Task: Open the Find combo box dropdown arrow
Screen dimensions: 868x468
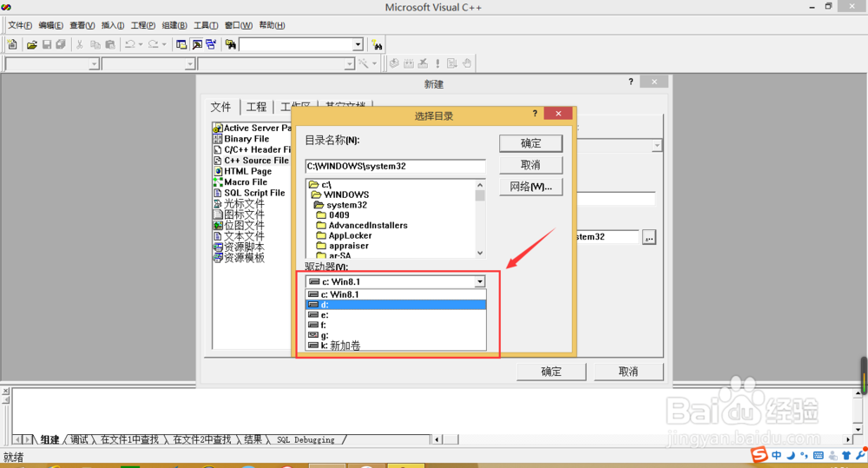Action: [358, 45]
